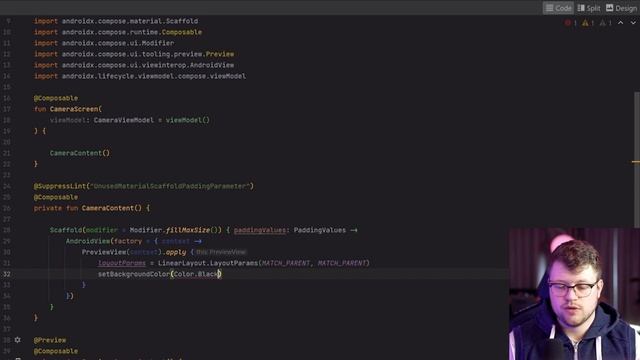640x360 pixels.
Task: Click the yellow marker on scrollbar stripe
Action: click(636, 162)
